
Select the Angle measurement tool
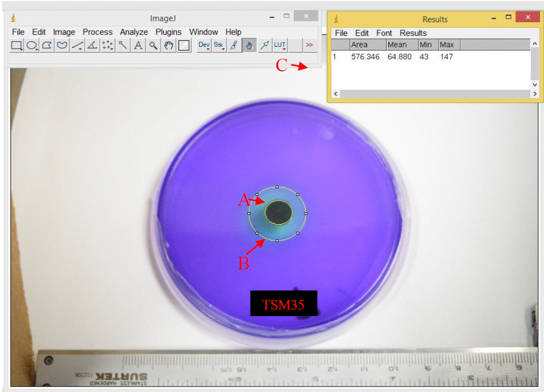tap(92, 45)
